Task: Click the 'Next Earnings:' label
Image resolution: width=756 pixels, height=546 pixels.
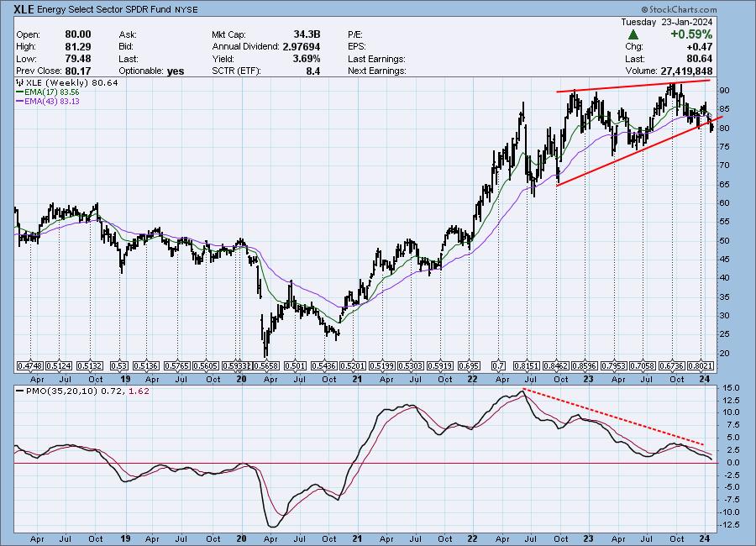Action: point(377,71)
